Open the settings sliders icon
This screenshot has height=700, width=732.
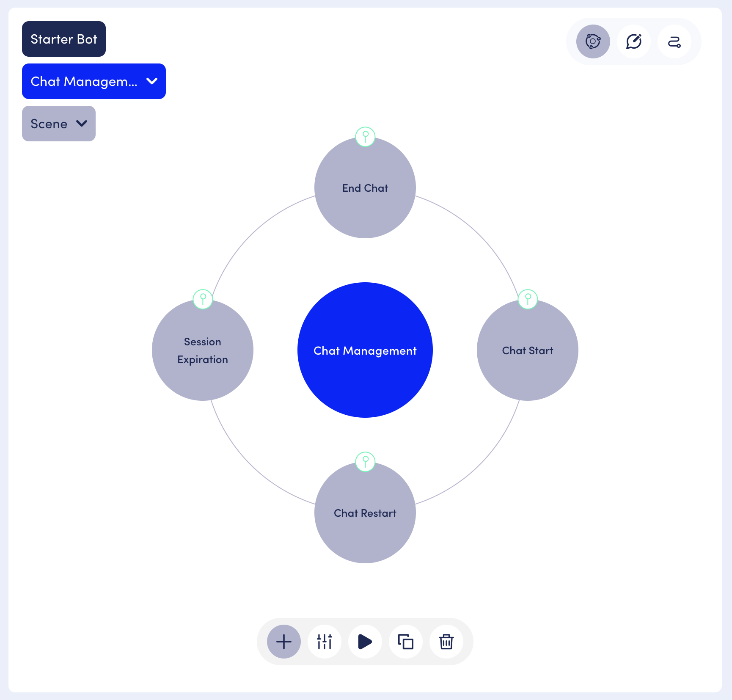click(x=325, y=642)
